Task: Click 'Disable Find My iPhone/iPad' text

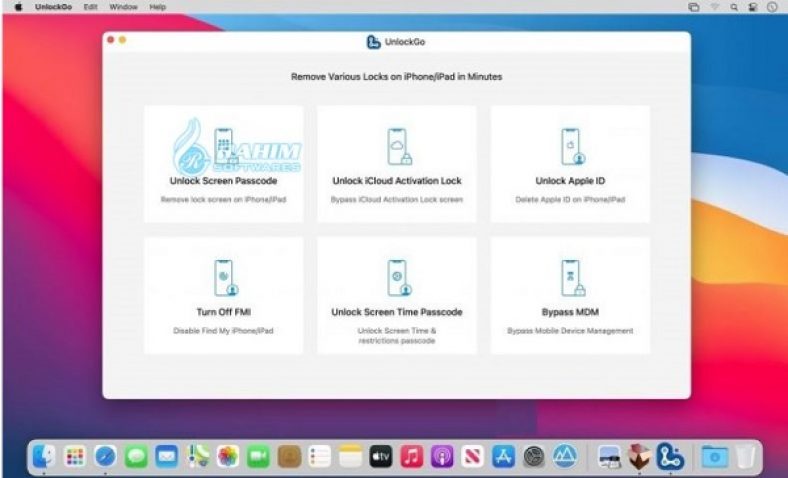Action: coord(223,331)
